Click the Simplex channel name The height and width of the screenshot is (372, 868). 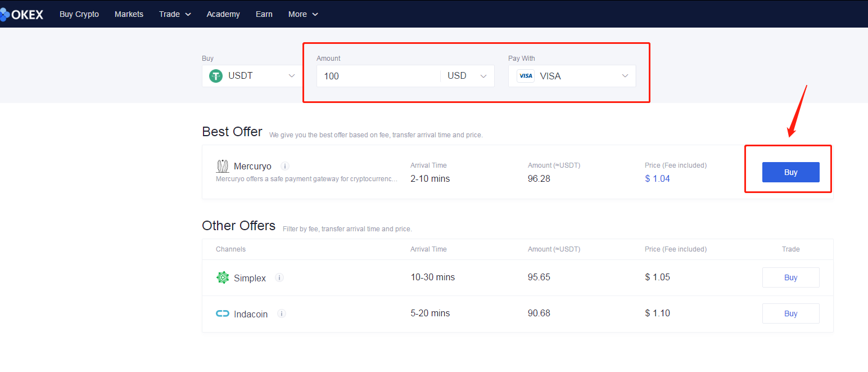pos(250,278)
